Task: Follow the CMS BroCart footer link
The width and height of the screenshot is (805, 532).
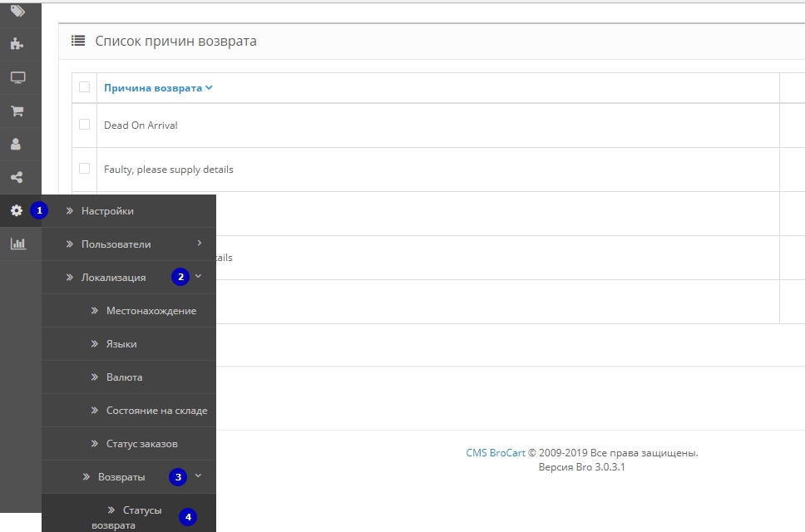Action: click(496, 453)
